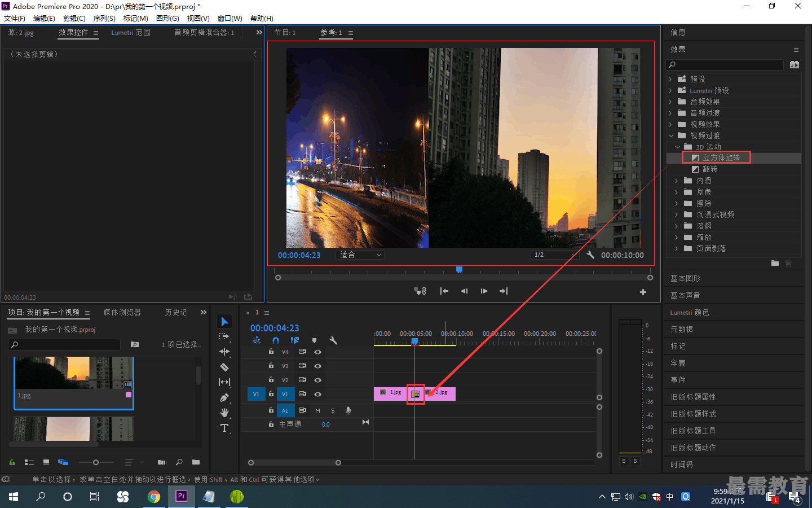
Task: Open the Effects panel hamburger menu
Action: pos(796,50)
